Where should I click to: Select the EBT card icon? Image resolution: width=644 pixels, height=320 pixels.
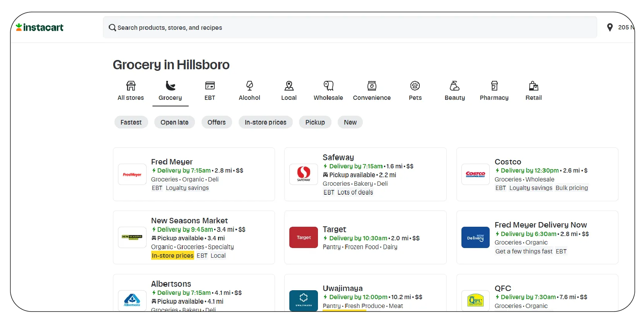(210, 86)
